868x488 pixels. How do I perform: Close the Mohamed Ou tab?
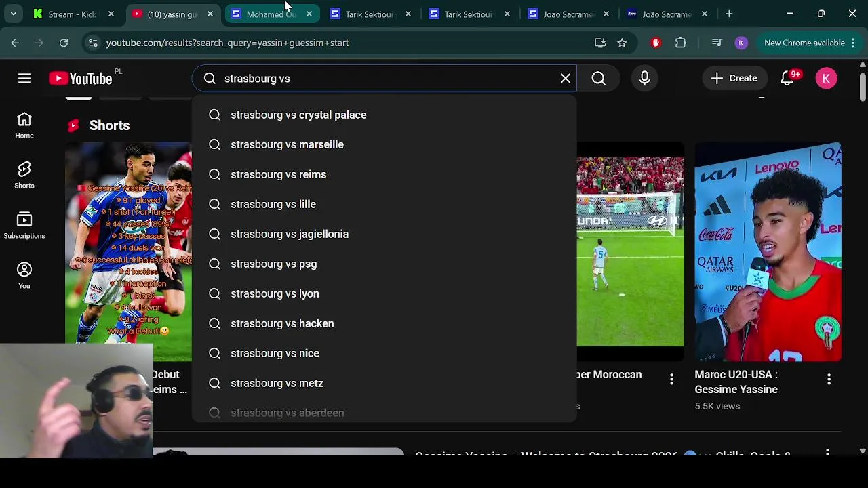point(309,14)
